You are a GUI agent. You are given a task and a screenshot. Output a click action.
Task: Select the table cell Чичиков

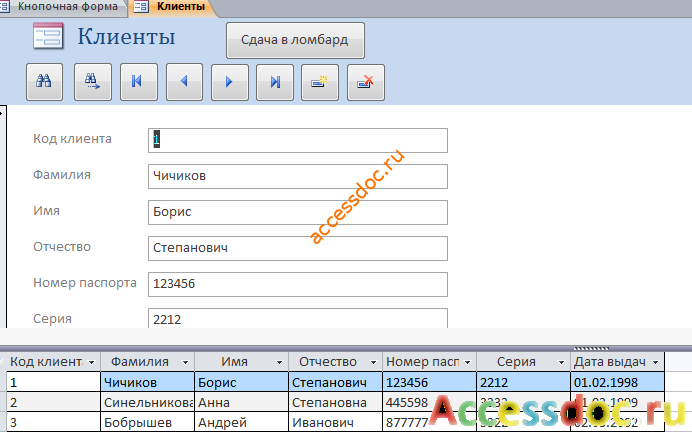tap(147, 382)
